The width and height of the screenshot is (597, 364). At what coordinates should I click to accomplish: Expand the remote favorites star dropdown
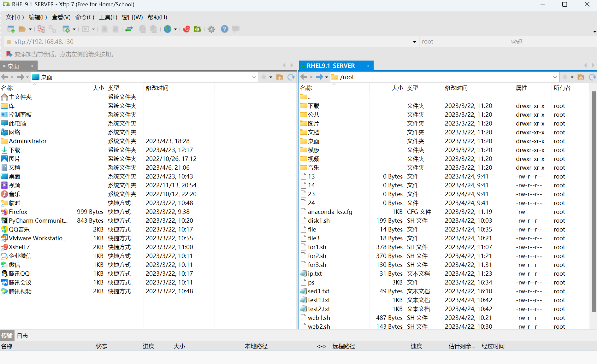[x=572, y=77]
